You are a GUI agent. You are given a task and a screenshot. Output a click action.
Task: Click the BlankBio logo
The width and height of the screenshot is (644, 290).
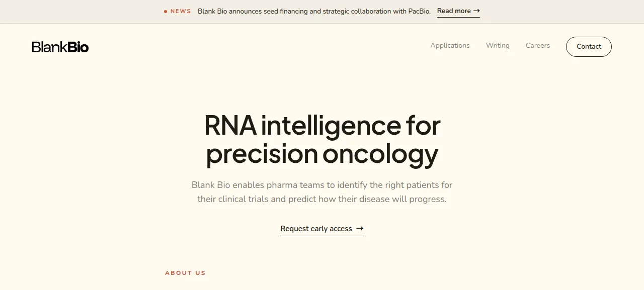60,47
